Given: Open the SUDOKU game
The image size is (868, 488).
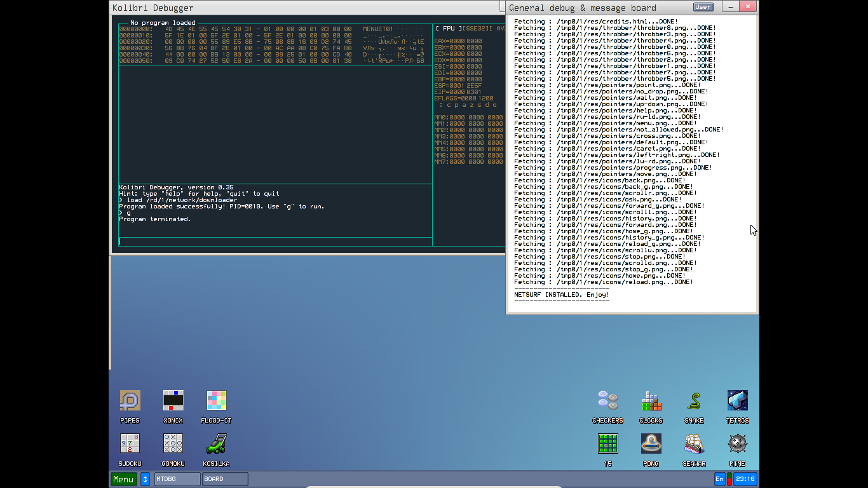Looking at the screenshot, I should [x=130, y=444].
